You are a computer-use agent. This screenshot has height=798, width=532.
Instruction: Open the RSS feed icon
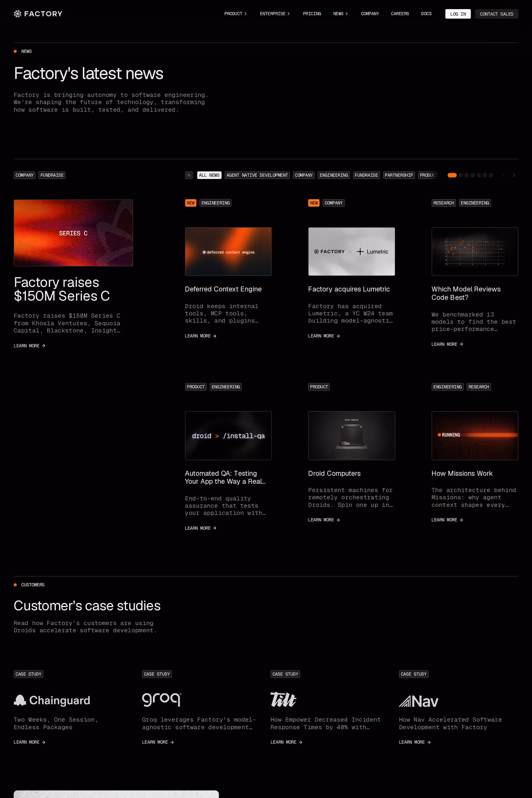189,175
